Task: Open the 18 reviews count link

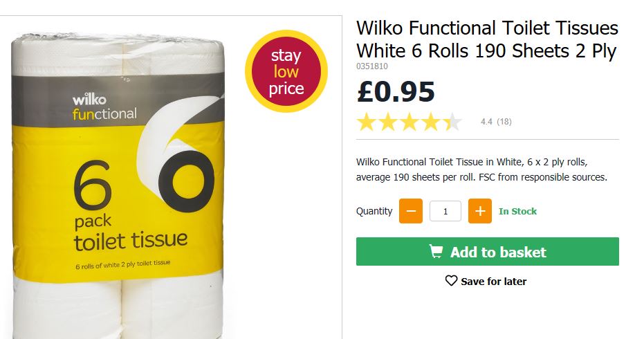Action: click(x=504, y=122)
